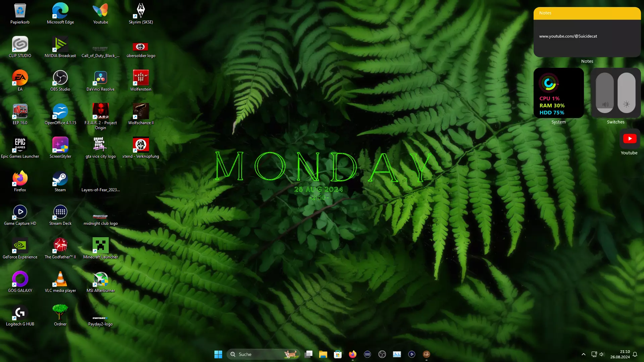Select the Layers-of-Fear_2023 file
The height and width of the screenshot is (362, 644).
tap(101, 190)
